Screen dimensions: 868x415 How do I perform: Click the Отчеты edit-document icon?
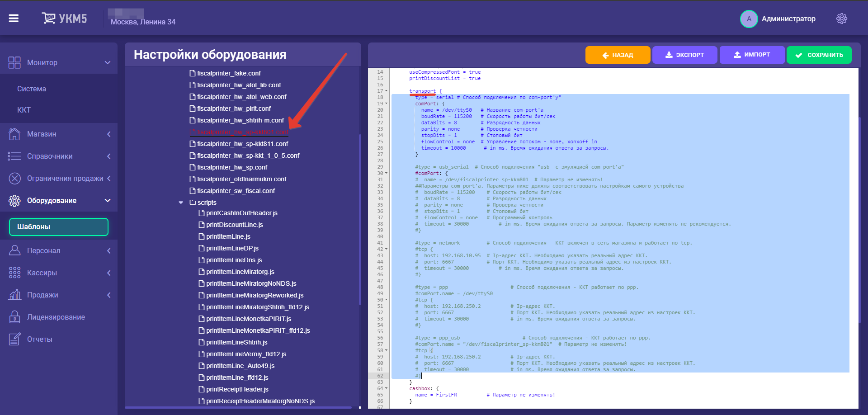(x=14, y=339)
